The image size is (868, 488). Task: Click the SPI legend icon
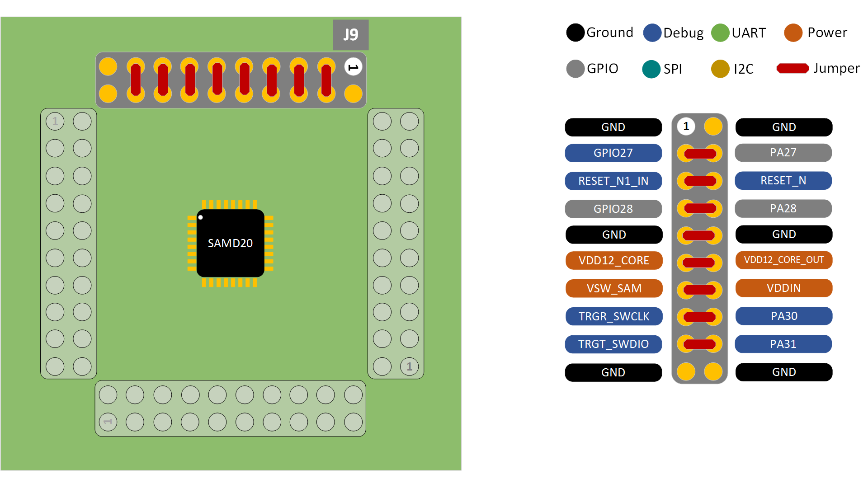tap(651, 69)
